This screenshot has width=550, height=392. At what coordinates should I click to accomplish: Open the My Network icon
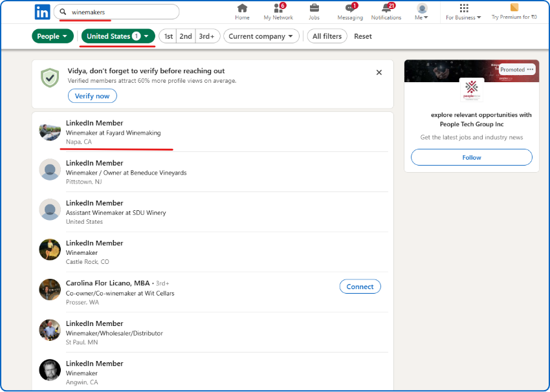[278, 8]
